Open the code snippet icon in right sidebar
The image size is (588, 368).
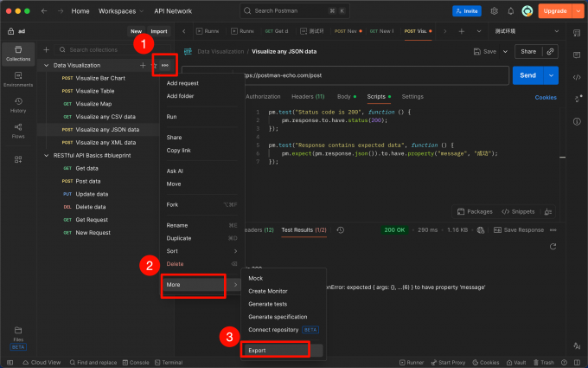click(577, 77)
